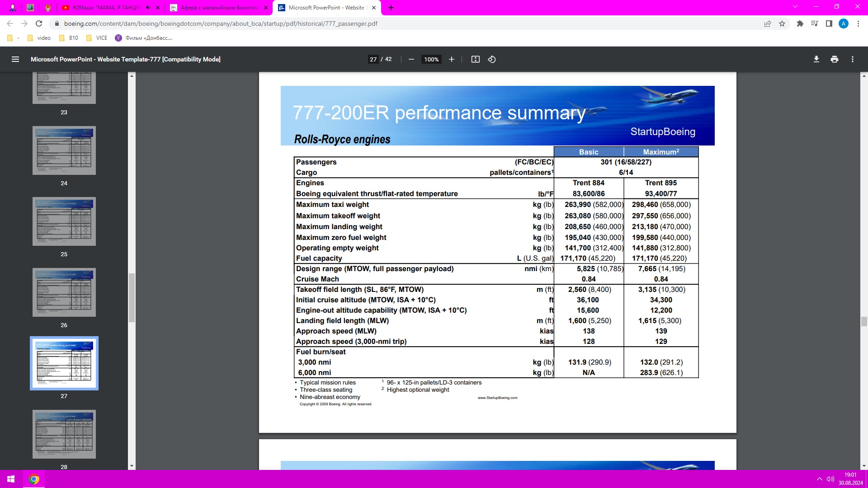This screenshot has height=488, width=868.
Task: Download the PDF file
Action: click(816, 59)
